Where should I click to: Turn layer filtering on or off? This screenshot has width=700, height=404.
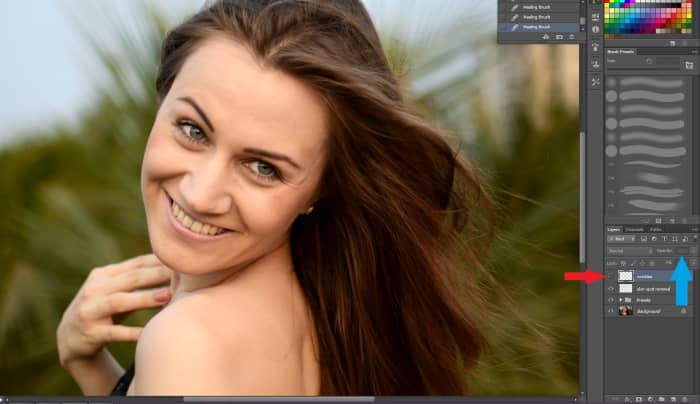[695, 238]
